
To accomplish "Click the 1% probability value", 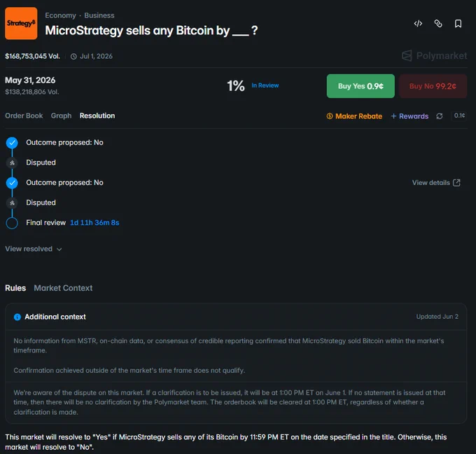I will click(236, 85).
